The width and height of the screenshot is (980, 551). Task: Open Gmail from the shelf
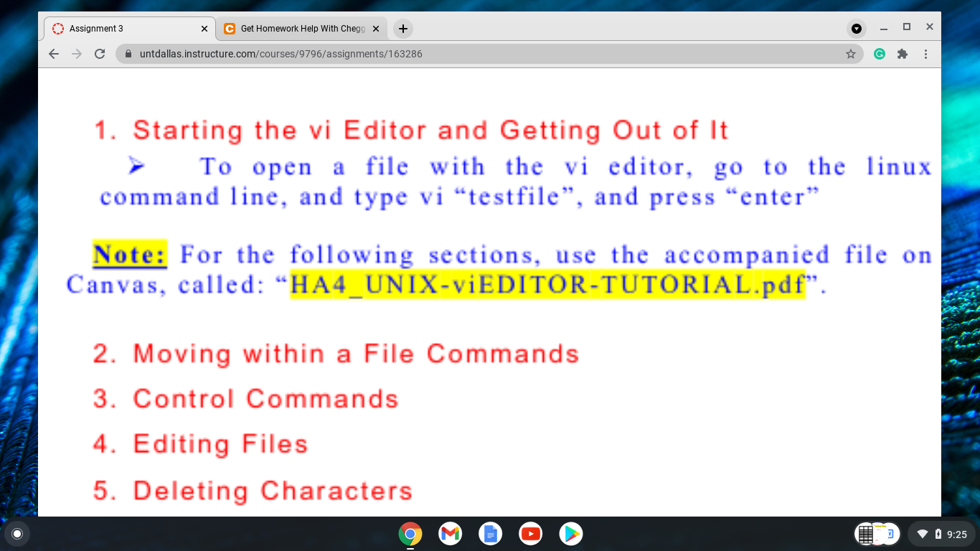coord(451,534)
